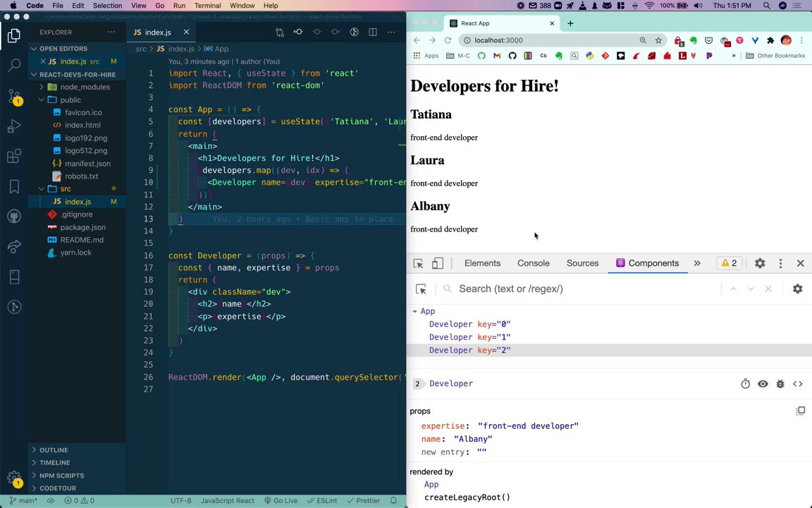
Task: Click the JavaScript React language mode
Action: click(x=228, y=501)
